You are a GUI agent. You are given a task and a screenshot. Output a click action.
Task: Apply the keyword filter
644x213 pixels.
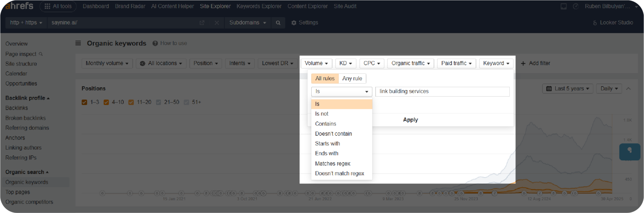[410, 120]
